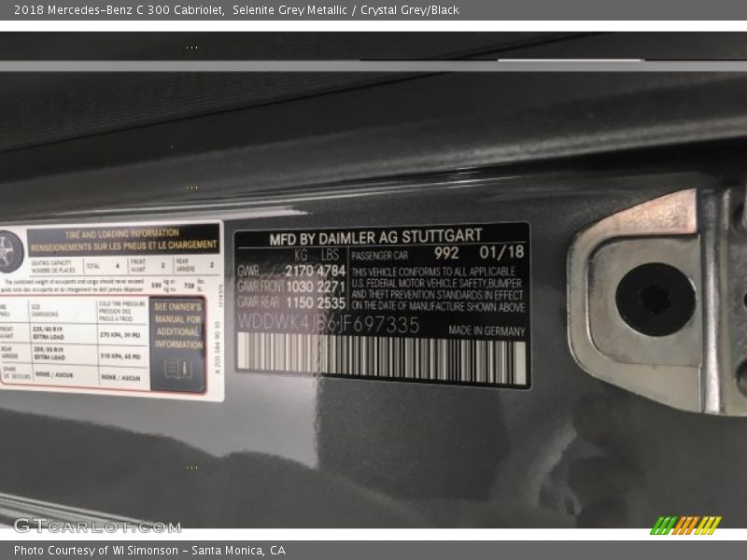Click the manufacture date "01/18"
Image resolution: width=747 pixels, height=560 pixels.
coord(501,252)
